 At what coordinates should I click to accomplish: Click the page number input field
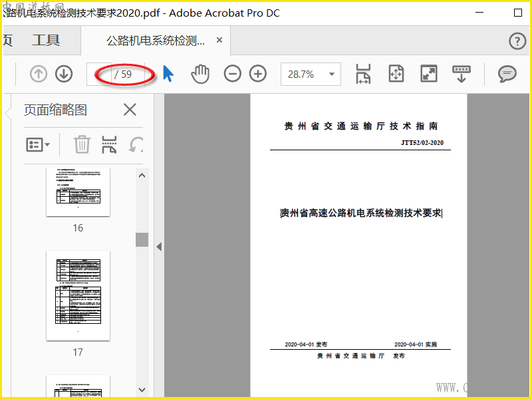point(98,74)
